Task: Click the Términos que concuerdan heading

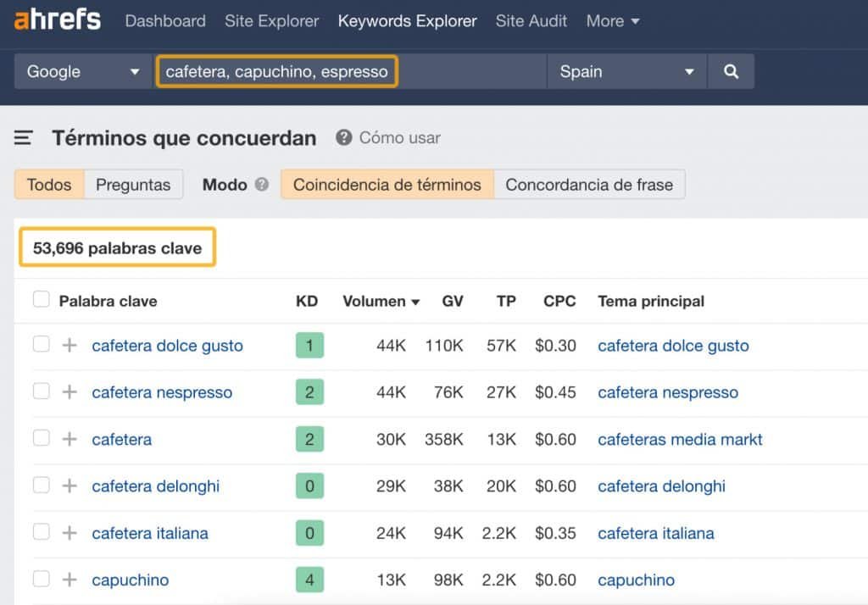Action: (184, 138)
